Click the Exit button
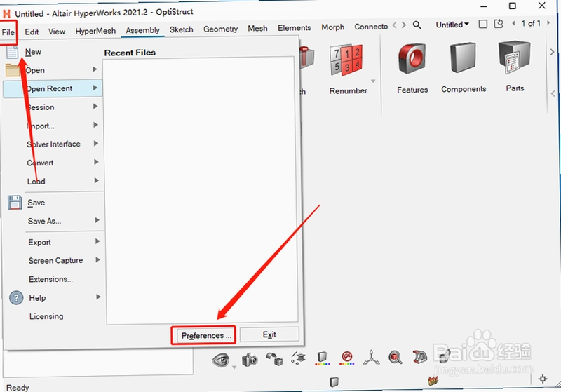Image resolution: width=561 pixels, height=392 pixels. coord(269,334)
